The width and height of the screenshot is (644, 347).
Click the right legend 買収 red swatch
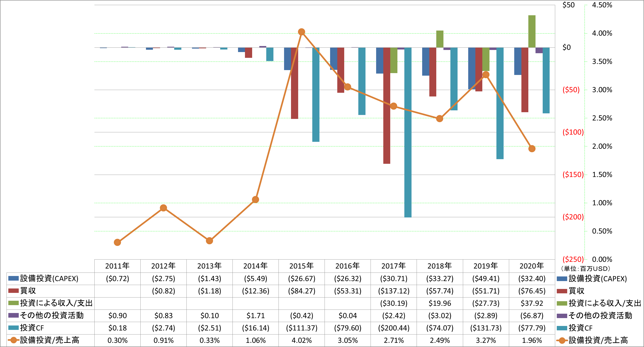point(562,291)
